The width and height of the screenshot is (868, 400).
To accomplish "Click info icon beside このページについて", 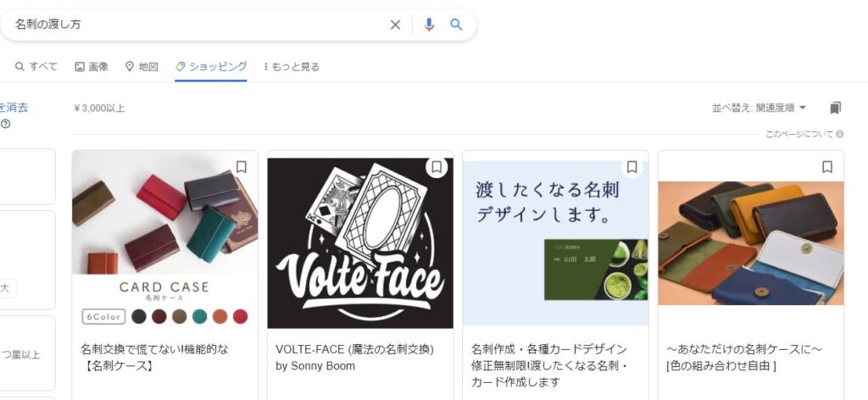I will tap(839, 134).
